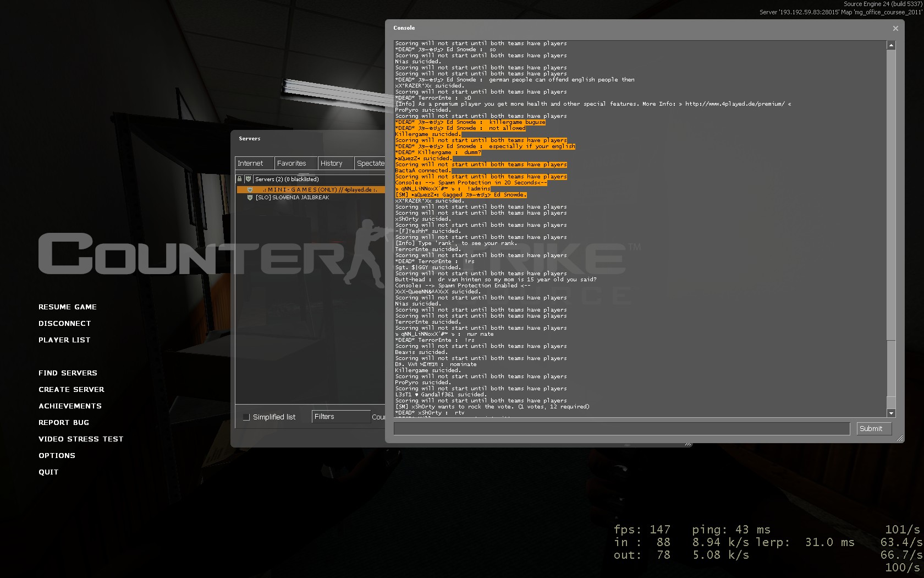Click console line 'Spawn Protection Enabled'
The height and width of the screenshot is (578, 924).
[x=463, y=286]
